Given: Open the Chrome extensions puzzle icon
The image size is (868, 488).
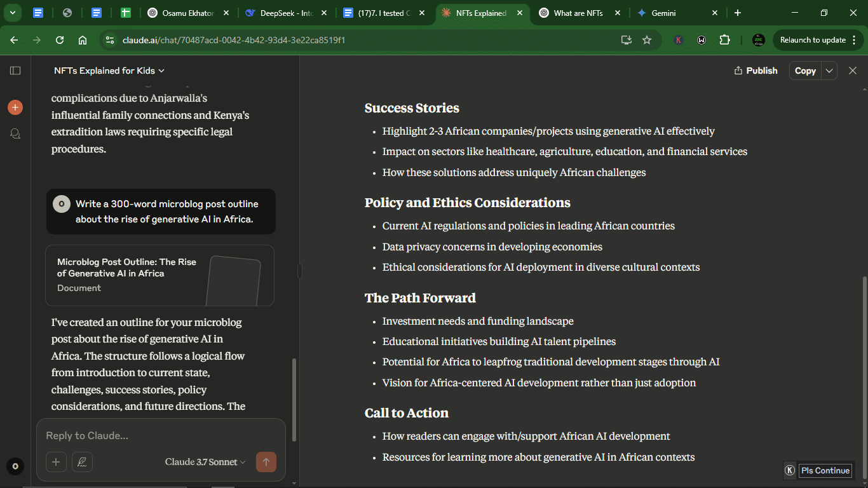Looking at the screenshot, I should point(724,40).
